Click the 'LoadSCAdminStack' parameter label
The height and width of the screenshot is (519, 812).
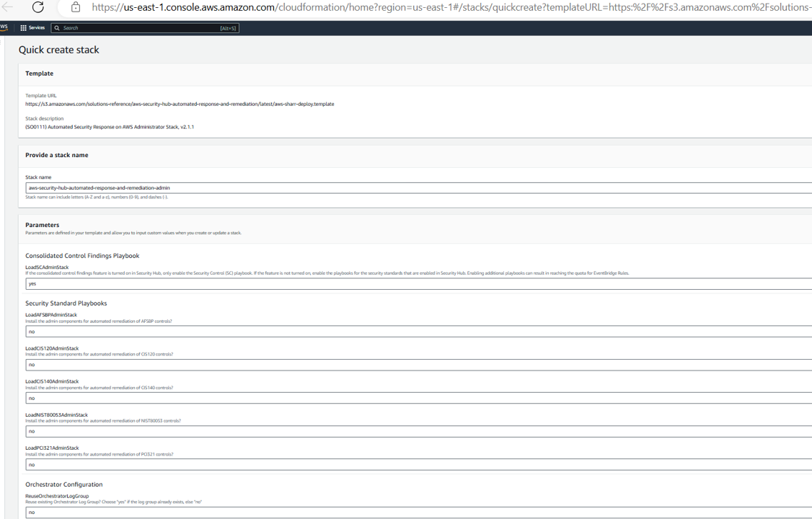pyautogui.click(x=47, y=267)
